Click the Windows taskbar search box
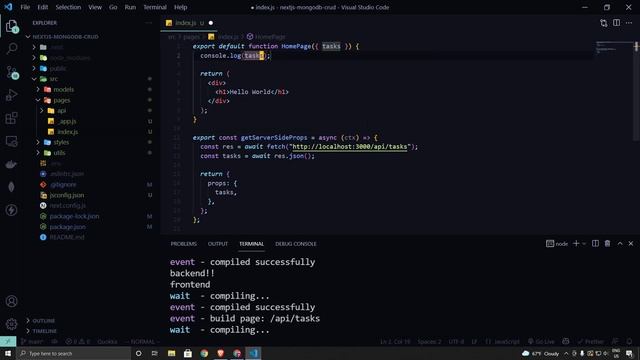640x360 pixels. click(x=74, y=353)
